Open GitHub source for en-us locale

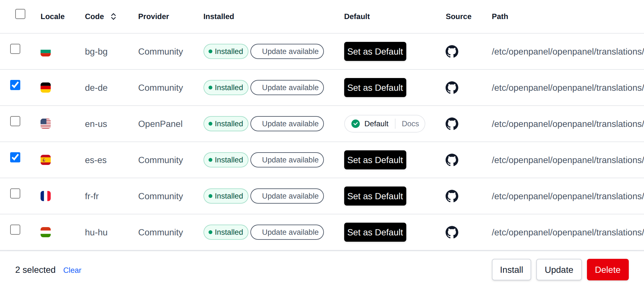(452, 124)
